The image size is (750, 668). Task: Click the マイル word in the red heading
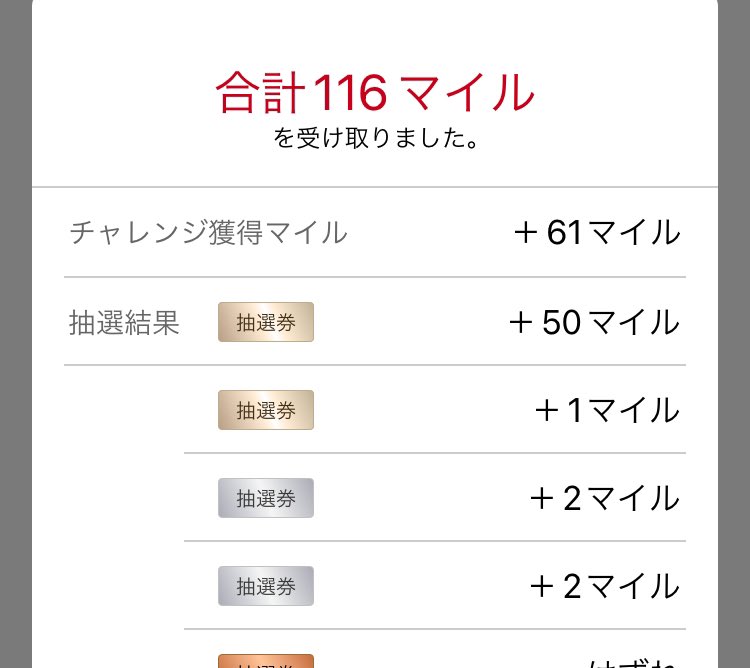(466, 92)
